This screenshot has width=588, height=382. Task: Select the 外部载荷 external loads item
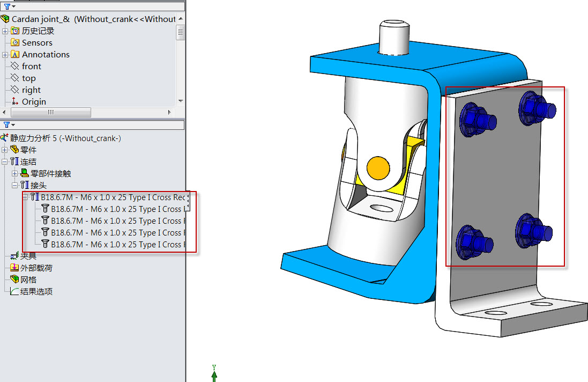coord(36,268)
